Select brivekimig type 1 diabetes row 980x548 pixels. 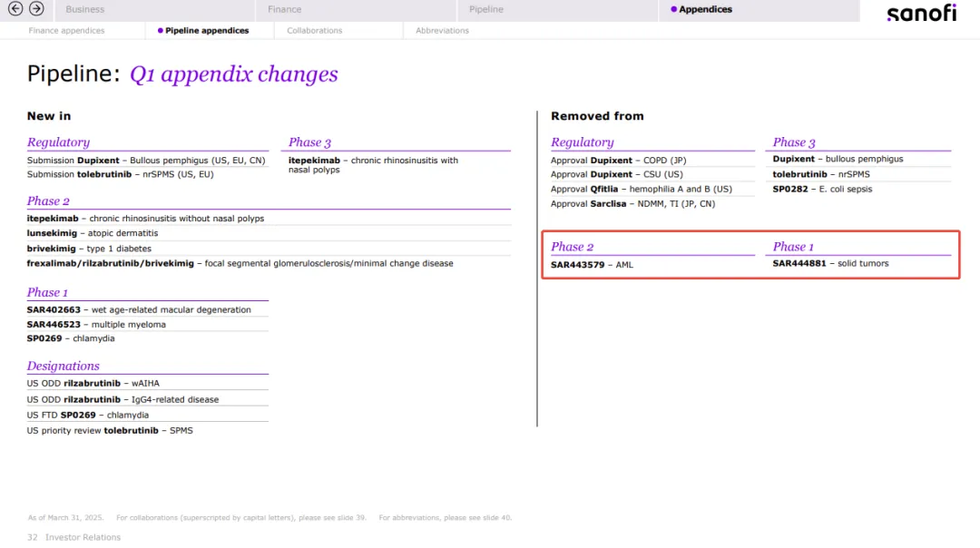pos(89,249)
